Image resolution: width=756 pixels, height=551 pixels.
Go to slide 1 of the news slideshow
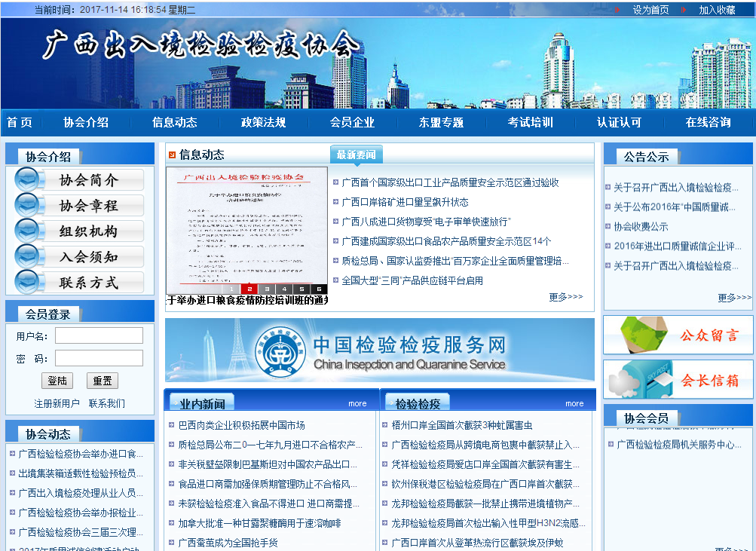point(231,289)
